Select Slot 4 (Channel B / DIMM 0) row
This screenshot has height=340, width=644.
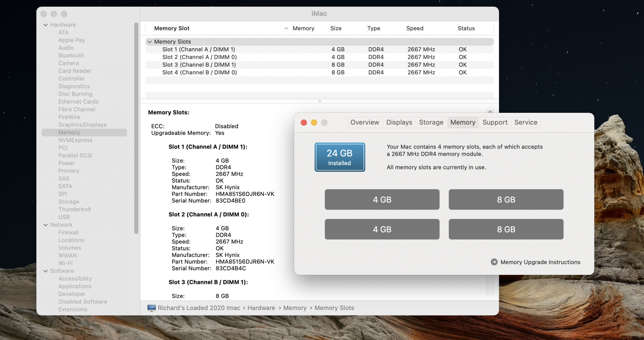click(319, 73)
